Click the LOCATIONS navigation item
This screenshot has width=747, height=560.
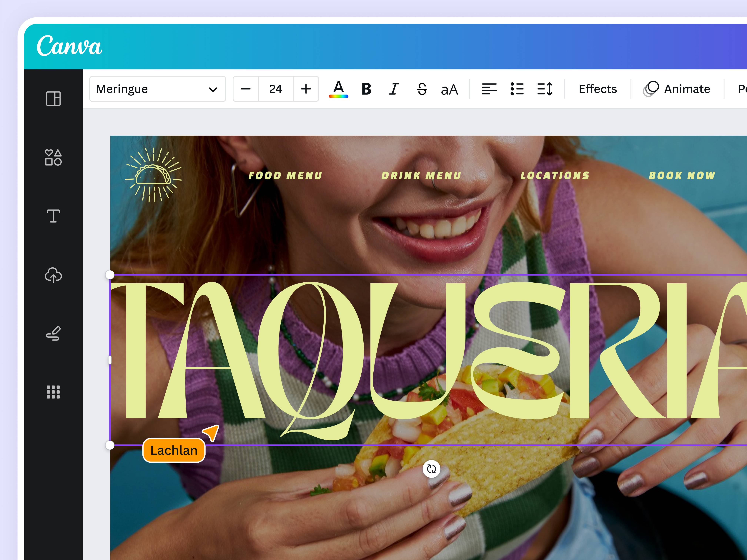[555, 176]
